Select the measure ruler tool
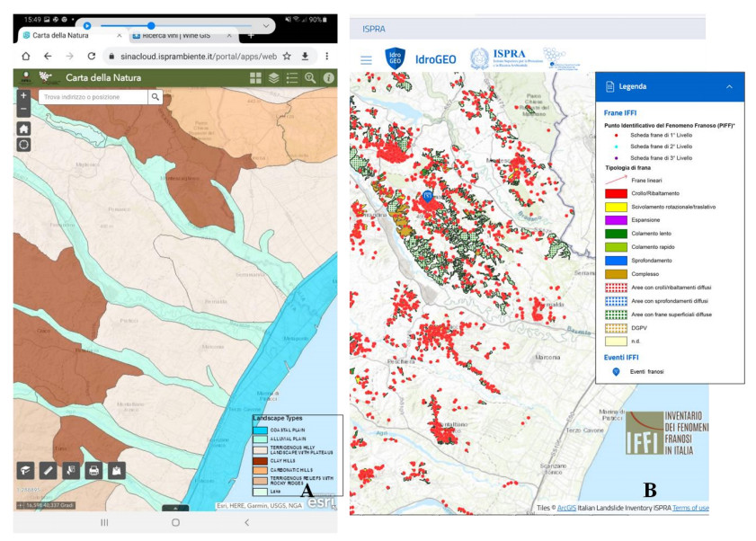 [x=48, y=469]
